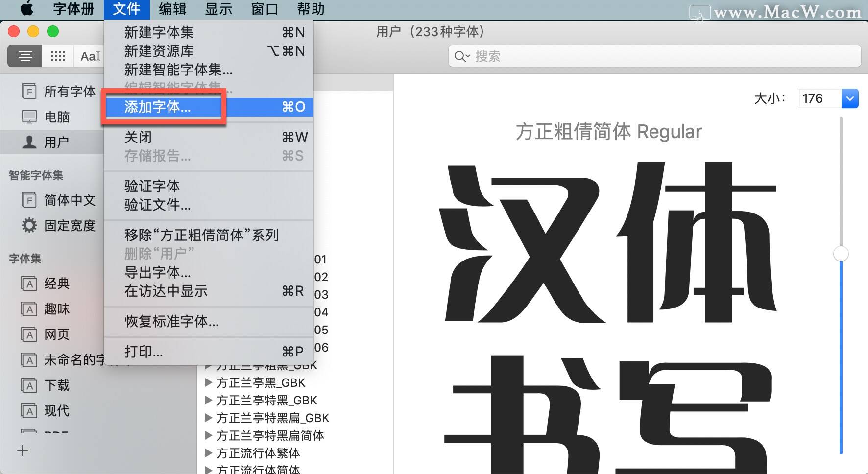Choose 移除"方正粗倩简体"系列 menu item

tap(209, 235)
